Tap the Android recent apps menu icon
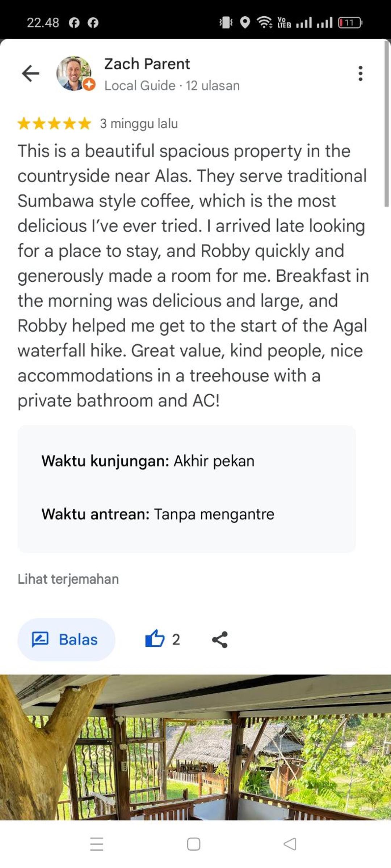Screen dimensions: 391x868 (x=97, y=844)
